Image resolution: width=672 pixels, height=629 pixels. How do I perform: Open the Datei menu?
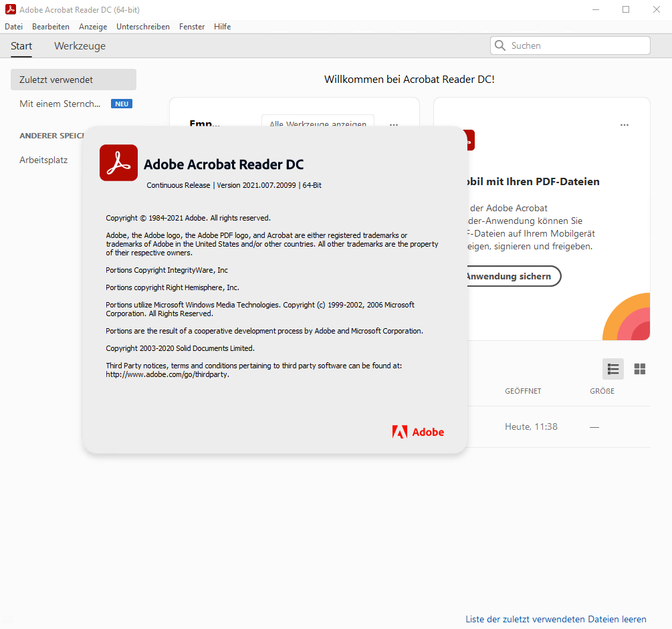(13, 26)
